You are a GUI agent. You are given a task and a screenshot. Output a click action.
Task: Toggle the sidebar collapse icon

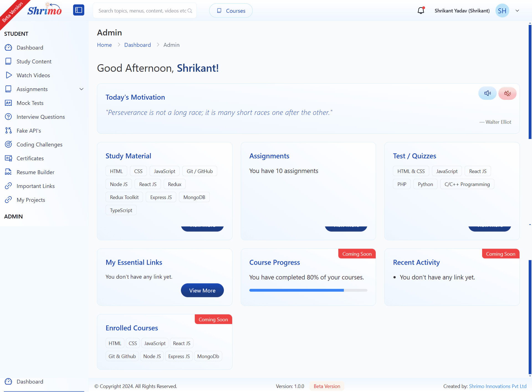pyautogui.click(x=79, y=10)
